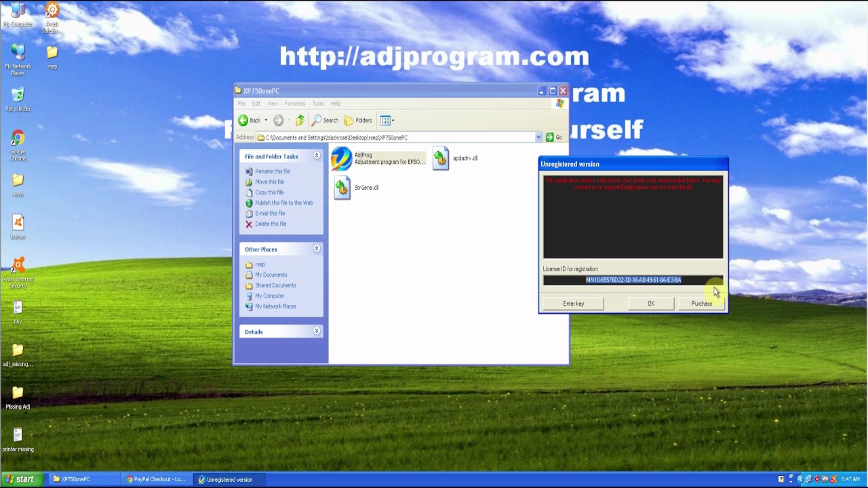Click the help question mark tray icon
The height and width of the screenshot is (488, 868).
tap(781, 479)
